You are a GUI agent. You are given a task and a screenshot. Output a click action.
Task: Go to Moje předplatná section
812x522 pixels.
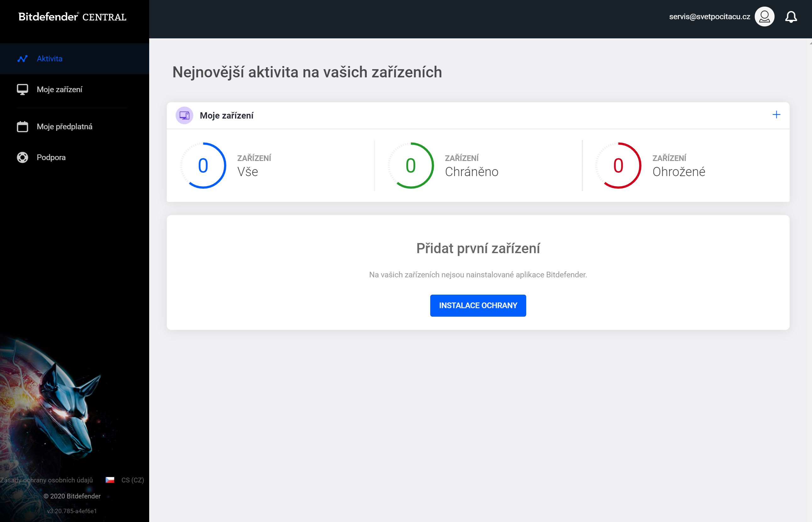(65, 127)
